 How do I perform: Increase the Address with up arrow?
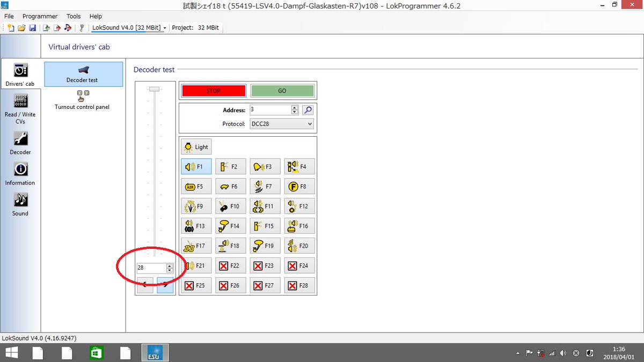click(x=295, y=108)
